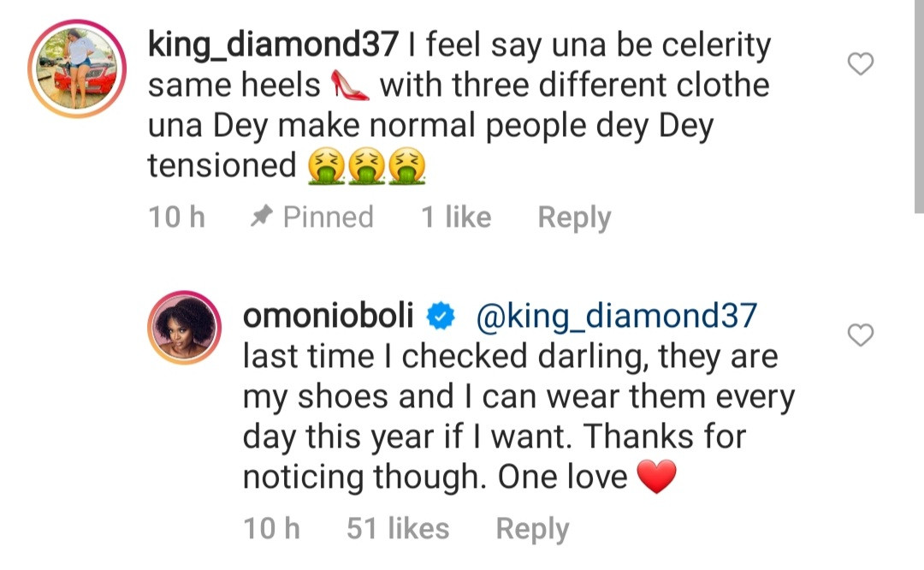Click the red heart emoji after "One love"

(657, 477)
